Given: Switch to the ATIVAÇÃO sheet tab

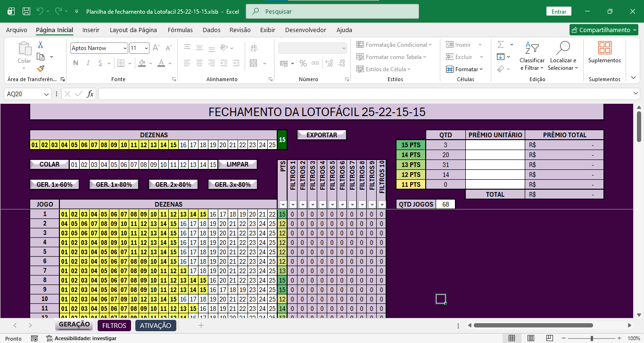Looking at the screenshot, I should 156,326.
